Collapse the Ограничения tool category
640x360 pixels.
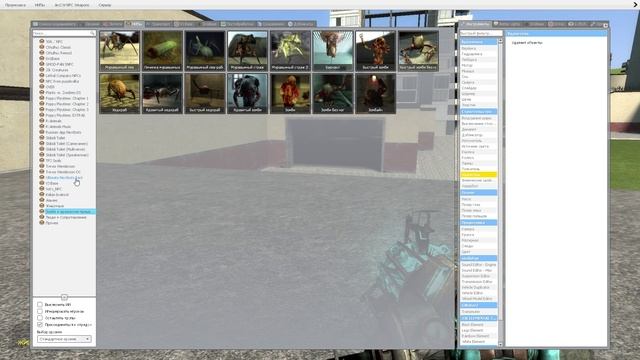[x=478, y=42]
